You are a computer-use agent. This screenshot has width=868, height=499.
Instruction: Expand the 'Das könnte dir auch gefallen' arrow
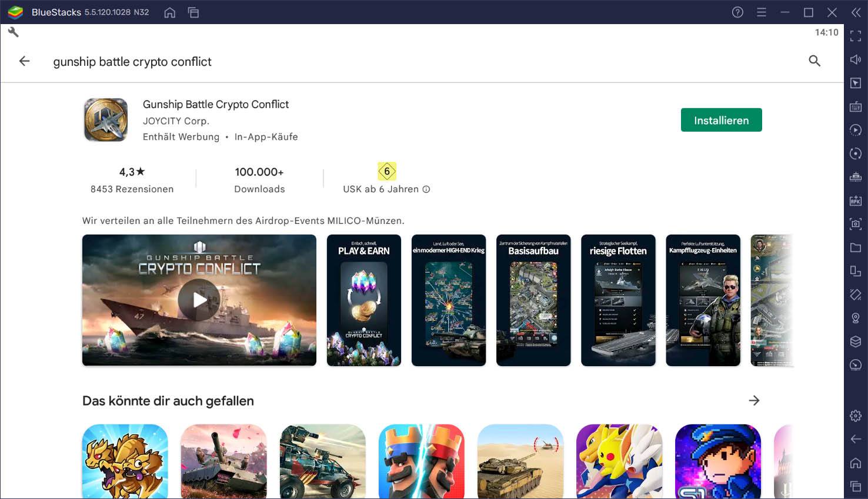[x=754, y=400]
